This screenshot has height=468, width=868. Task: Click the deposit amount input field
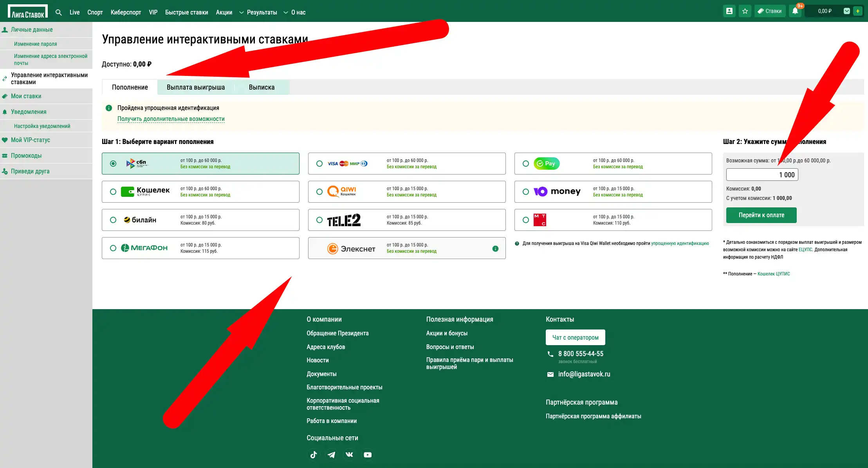coord(762,175)
